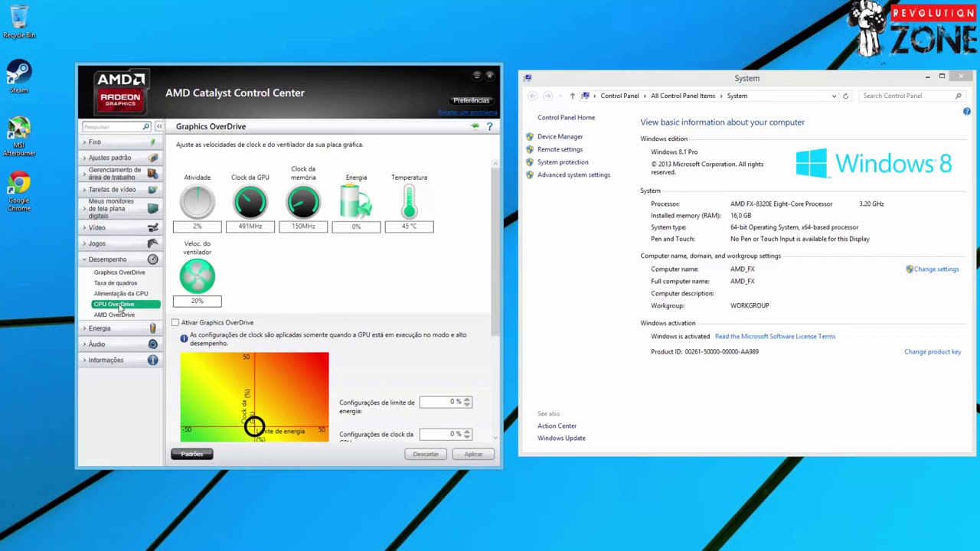Select Taxa de quadros item
The height and width of the screenshot is (551, 980).
[116, 283]
